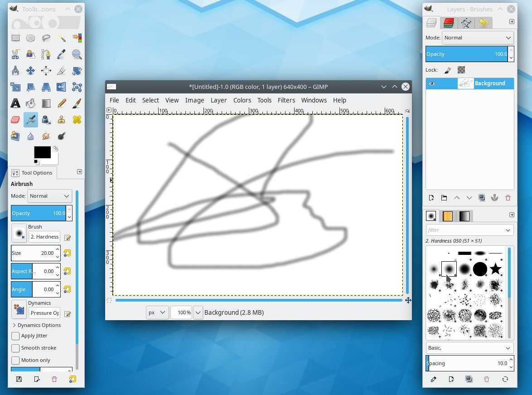Open the px units dropdown

click(x=157, y=312)
